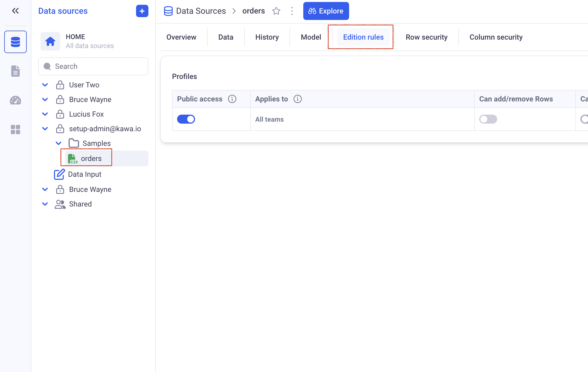Disable the Public access toggle
This screenshot has width=588, height=372.
click(x=186, y=119)
